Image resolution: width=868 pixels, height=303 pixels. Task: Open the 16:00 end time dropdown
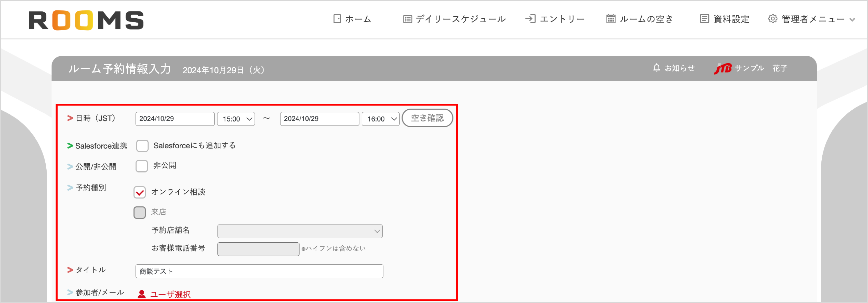point(380,119)
